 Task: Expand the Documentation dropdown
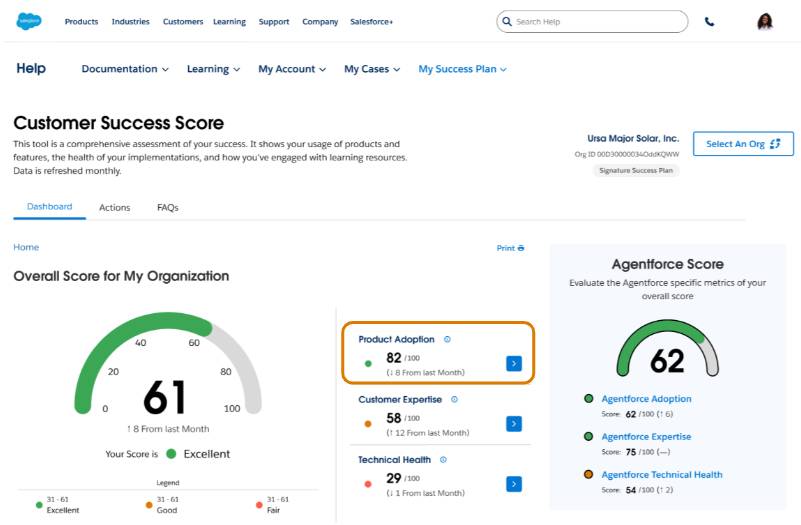point(125,69)
